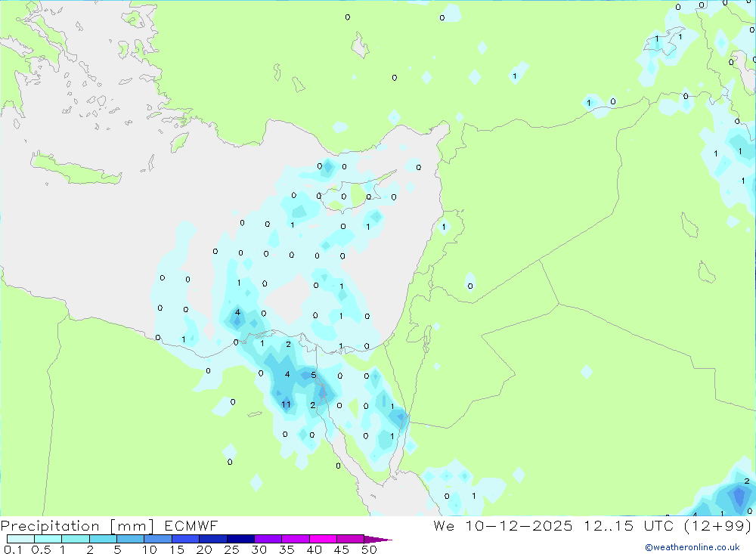Click the over-50 arrow tip of legend
Viewport: 756px width, 554px height.
click(377, 539)
